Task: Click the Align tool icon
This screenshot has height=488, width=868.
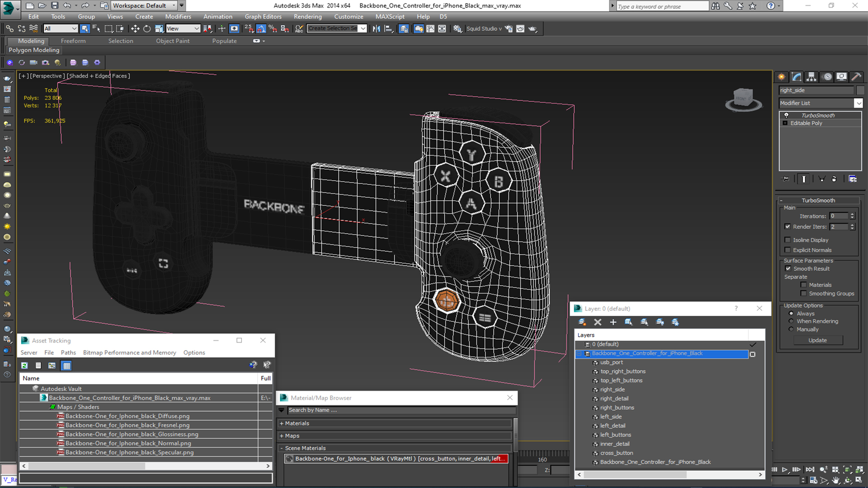Action: click(388, 28)
